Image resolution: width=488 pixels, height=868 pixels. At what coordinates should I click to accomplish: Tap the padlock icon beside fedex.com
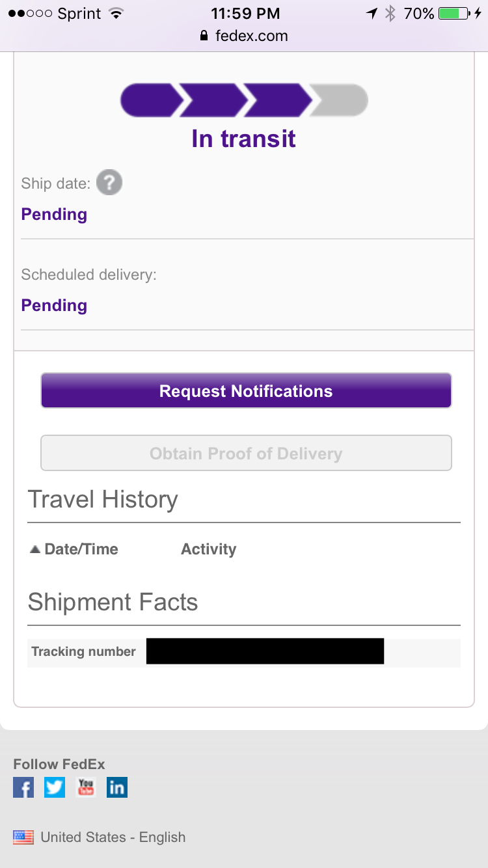204,36
